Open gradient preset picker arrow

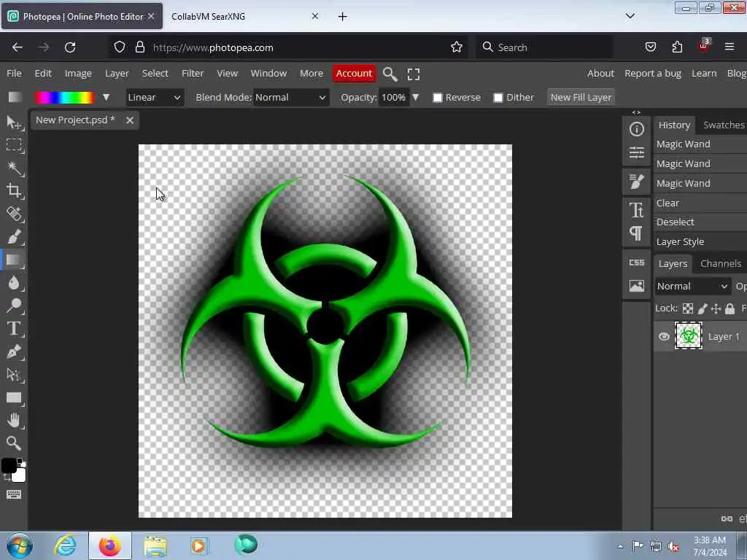(106, 98)
